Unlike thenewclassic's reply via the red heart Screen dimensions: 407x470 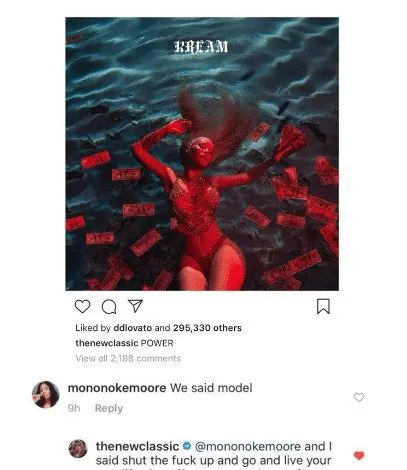pos(359,455)
